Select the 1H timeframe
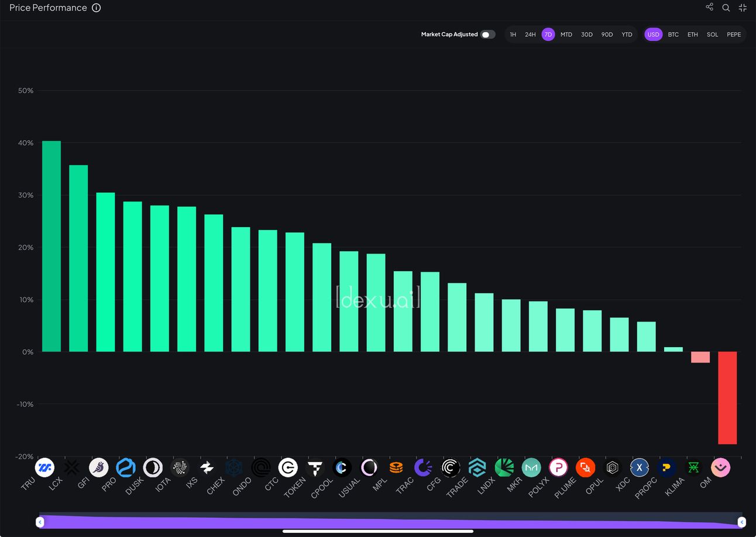Viewport: 756px width, 537px height. coord(513,35)
